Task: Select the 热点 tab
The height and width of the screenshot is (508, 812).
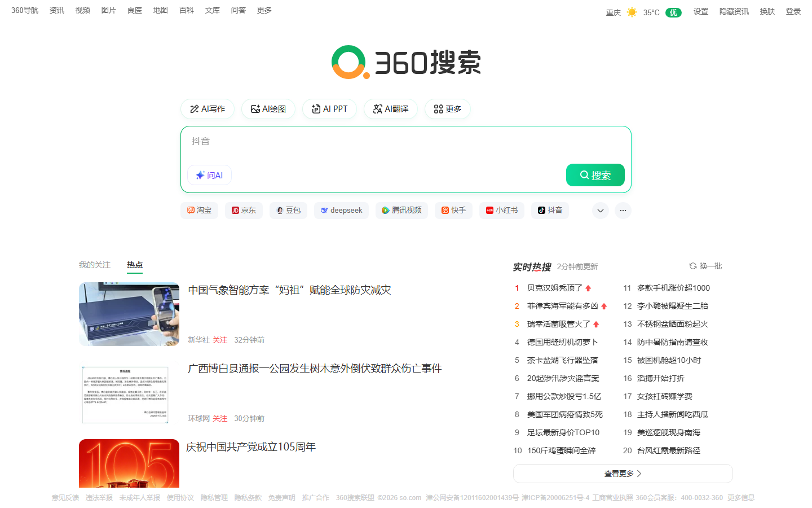Action: [135, 265]
